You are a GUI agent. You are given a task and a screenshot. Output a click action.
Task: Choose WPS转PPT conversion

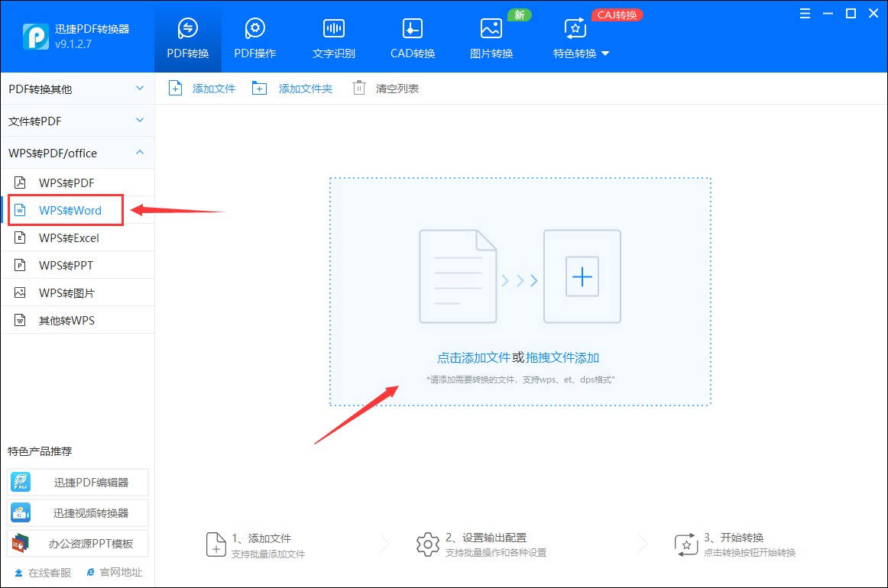[x=78, y=265]
